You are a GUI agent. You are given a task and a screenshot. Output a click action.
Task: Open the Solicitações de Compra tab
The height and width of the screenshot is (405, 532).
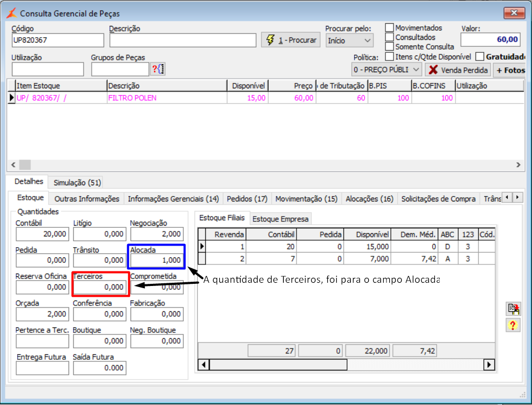pos(438,199)
